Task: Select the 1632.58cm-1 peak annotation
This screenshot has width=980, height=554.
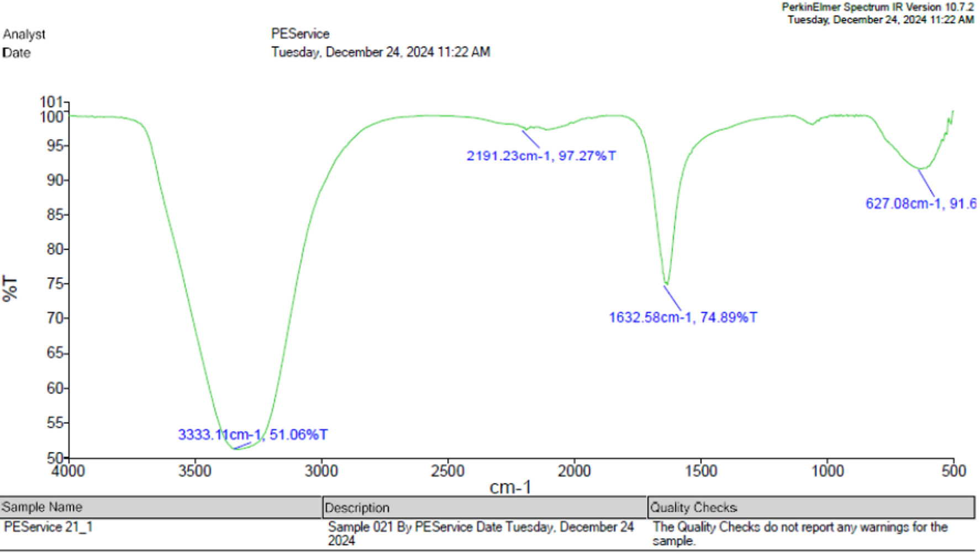Action: point(683,318)
